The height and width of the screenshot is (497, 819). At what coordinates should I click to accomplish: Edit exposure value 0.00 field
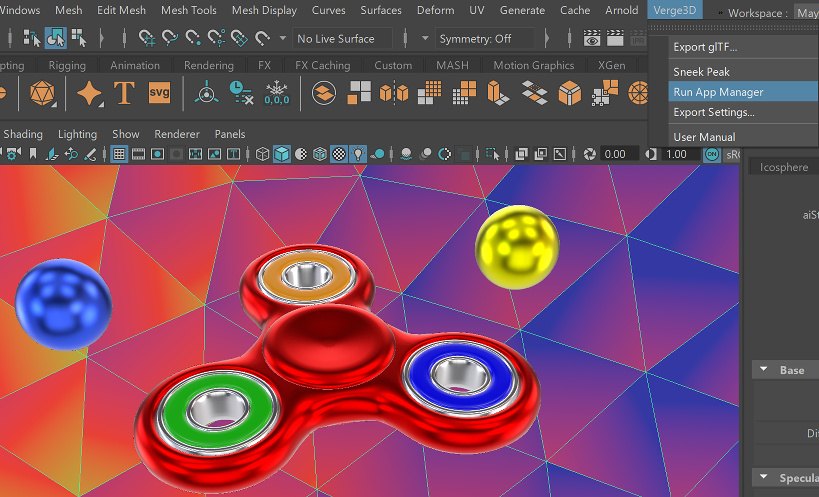point(618,154)
